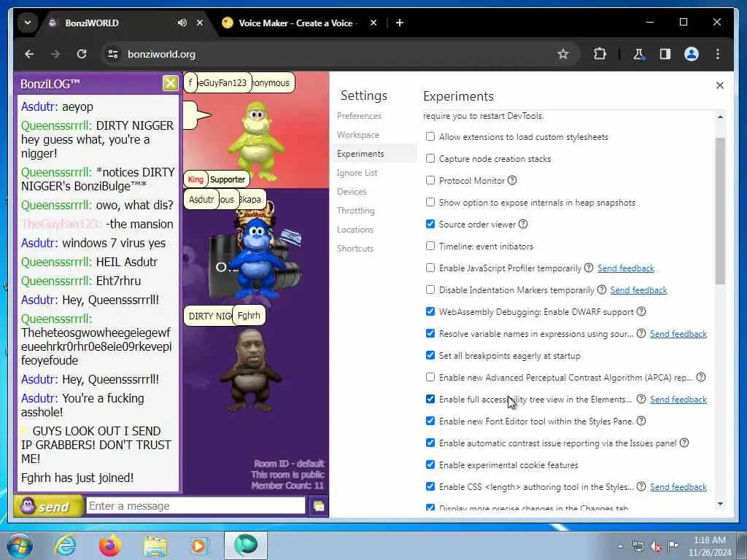Enable Capture node creation stacks
This screenshot has height=560, width=747.
(430, 158)
